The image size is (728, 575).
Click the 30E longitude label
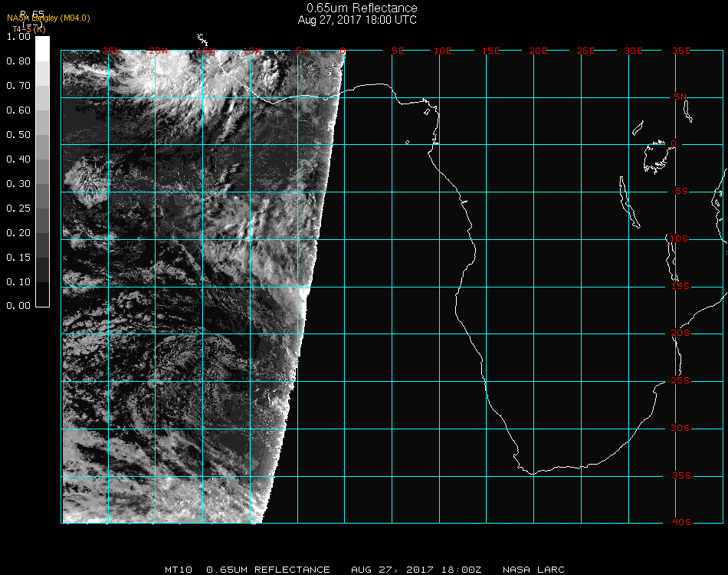633,51
